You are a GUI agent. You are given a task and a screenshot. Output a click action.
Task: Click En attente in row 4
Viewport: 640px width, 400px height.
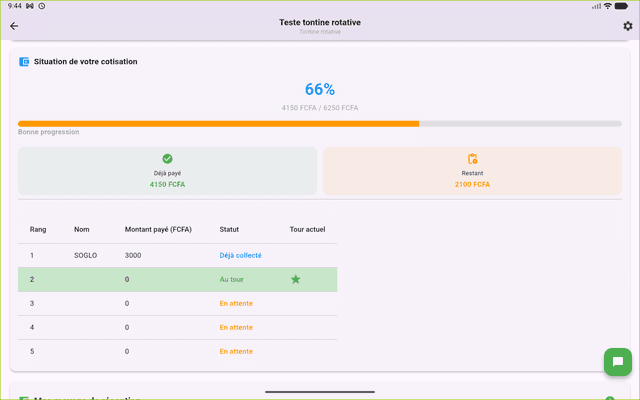[236, 327]
